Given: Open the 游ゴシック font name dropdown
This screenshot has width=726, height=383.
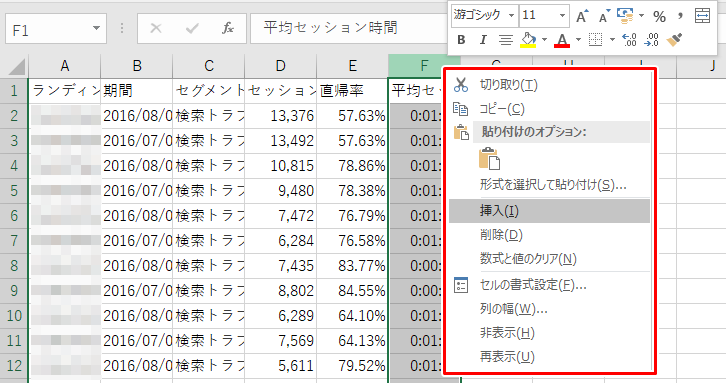Looking at the screenshot, I should click(x=512, y=16).
